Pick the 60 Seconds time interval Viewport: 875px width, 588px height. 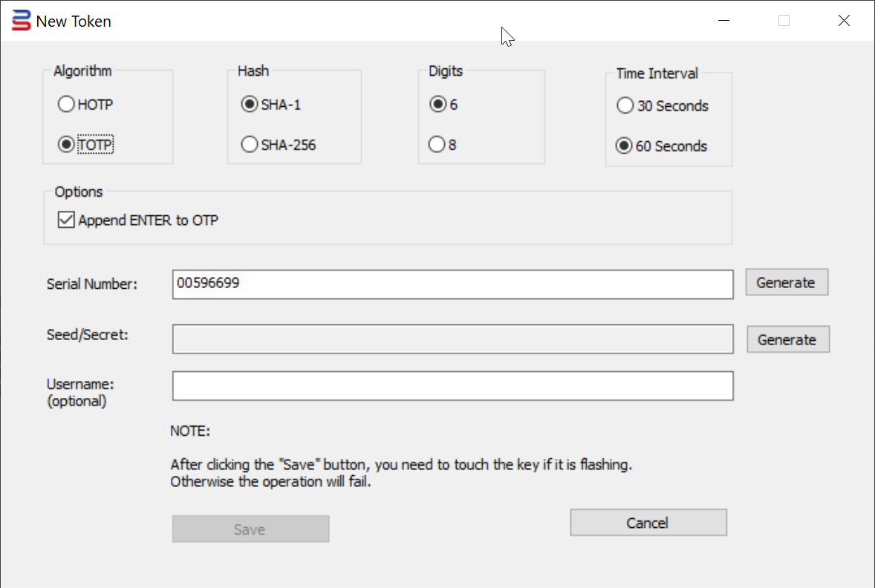tap(625, 146)
